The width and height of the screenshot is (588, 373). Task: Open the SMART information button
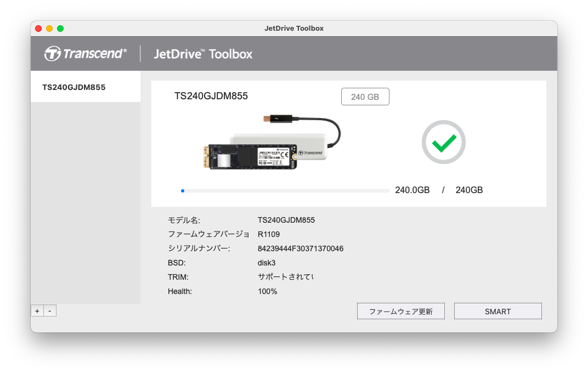(x=497, y=311)
